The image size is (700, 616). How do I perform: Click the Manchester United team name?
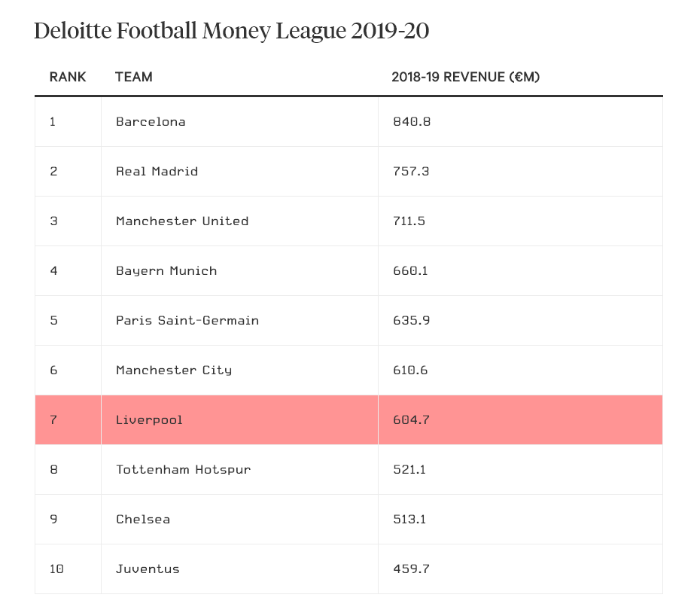pos(182,221)
